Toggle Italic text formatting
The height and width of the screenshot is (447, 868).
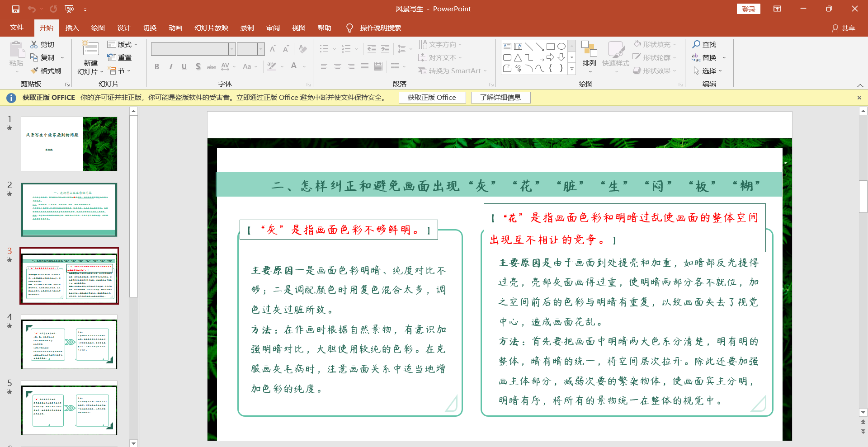[x=170, y=66]
